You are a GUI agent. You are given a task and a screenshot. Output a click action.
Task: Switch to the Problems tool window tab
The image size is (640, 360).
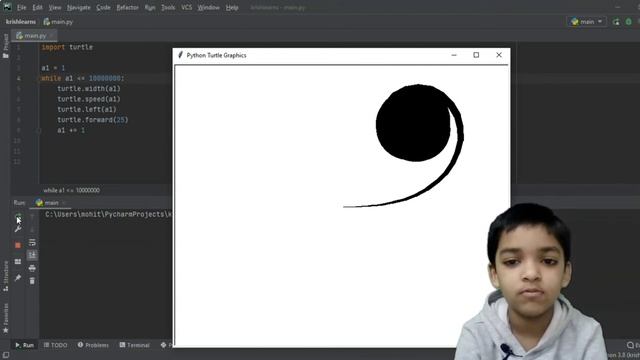[x=93, y=345]
